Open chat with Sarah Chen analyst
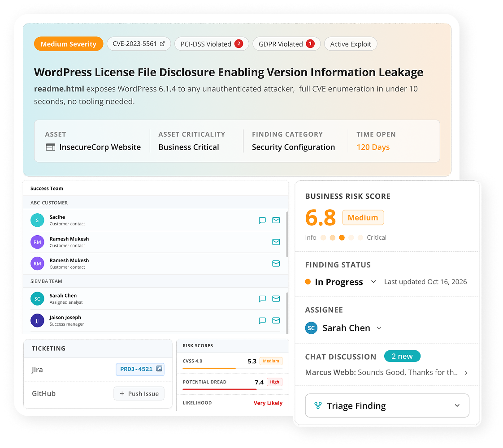The image size is (503, 448). (262, 299)
